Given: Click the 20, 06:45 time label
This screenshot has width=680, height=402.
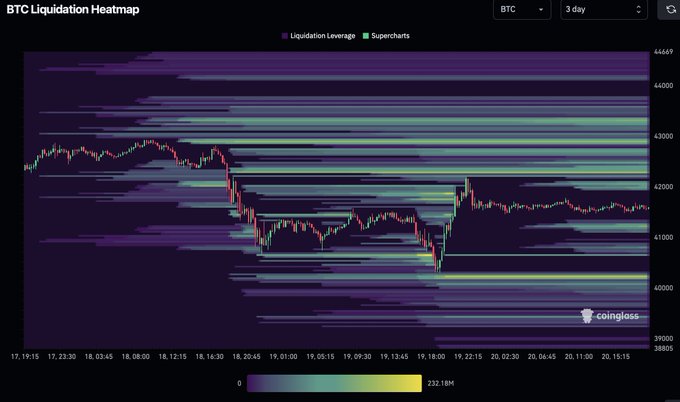Looking at the screenshot, I should pyautogui.click(x=542, y=356).
